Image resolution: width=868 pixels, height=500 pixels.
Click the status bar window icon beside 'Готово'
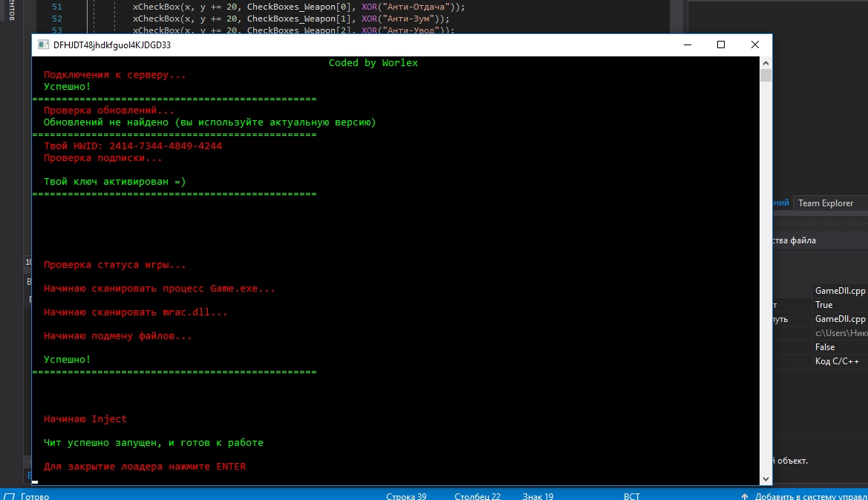coord(10,496)
